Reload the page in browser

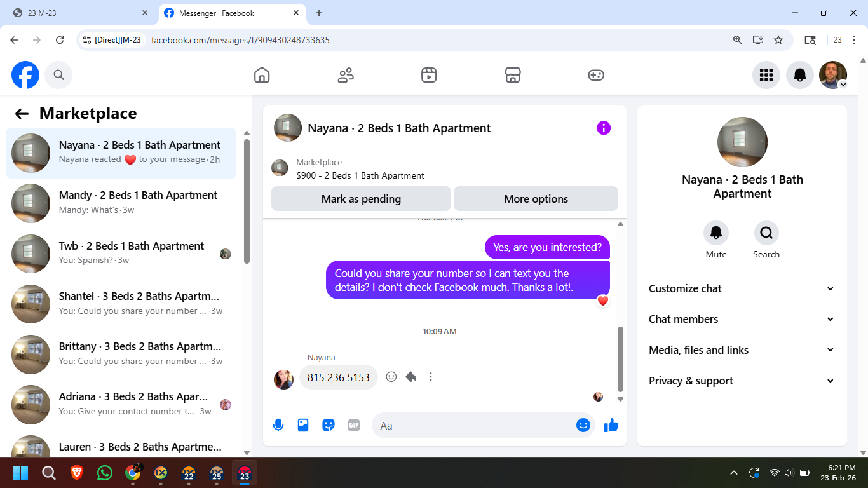click(60, 40)
